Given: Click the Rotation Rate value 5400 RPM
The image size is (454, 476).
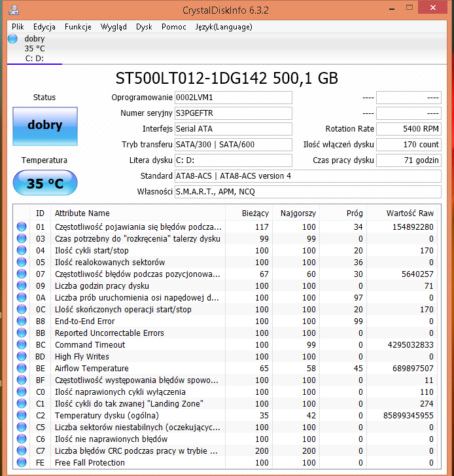Looking at the screenshot, I should (409, 129).
